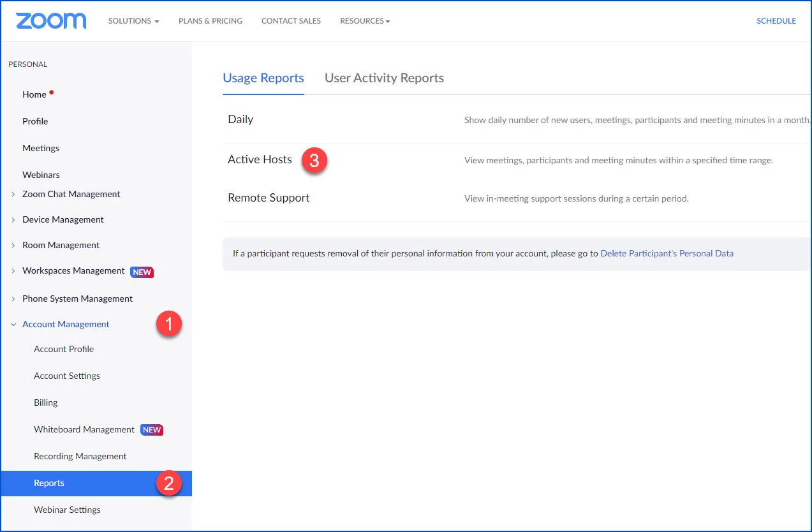Go to Contact Sales
The height and width of the screenshot is (532, 812).
point(291,21)
